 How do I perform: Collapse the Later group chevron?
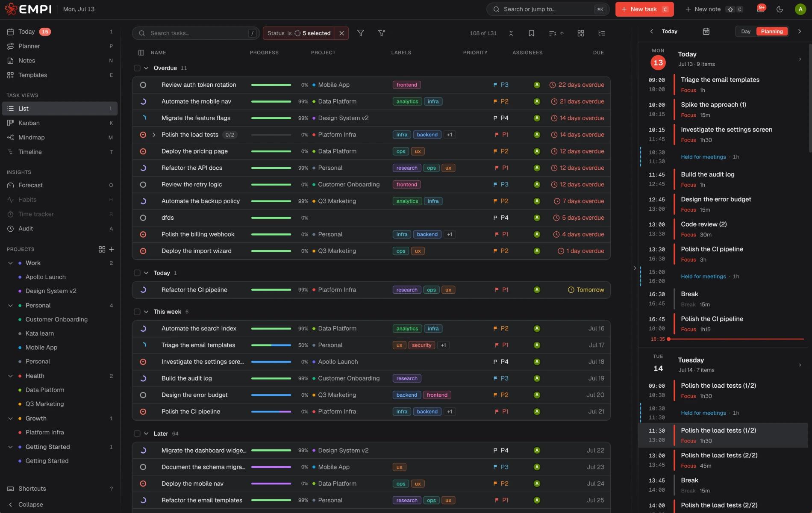[x=146, y=433]
